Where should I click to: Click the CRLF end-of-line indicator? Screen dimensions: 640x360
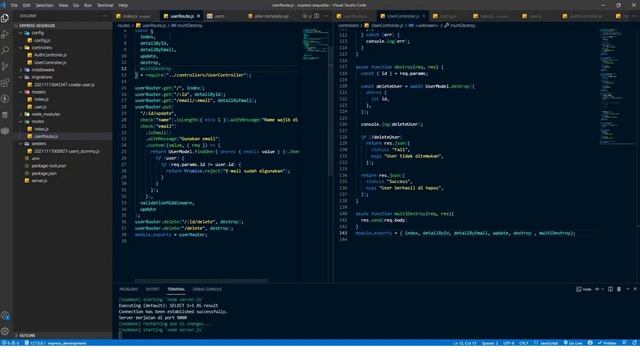[x=523, y=343]
